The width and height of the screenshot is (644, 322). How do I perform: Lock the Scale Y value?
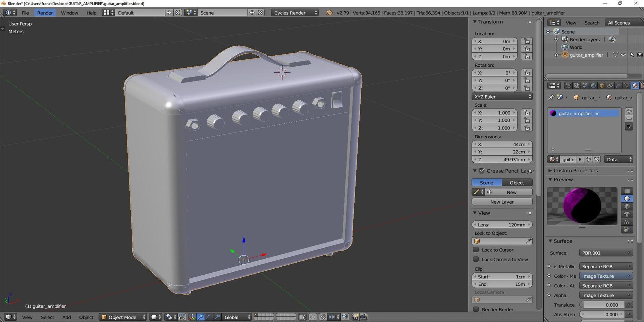(x=527, y=120)
